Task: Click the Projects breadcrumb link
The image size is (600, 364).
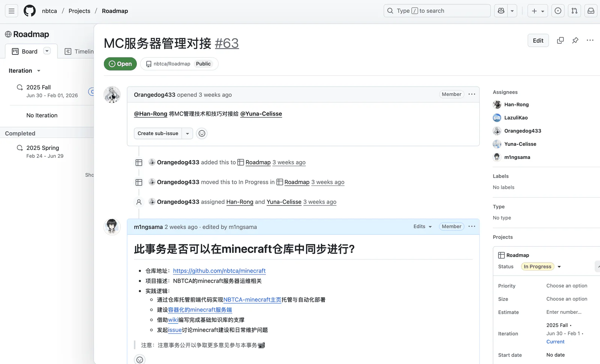Action: coord(79,11)
